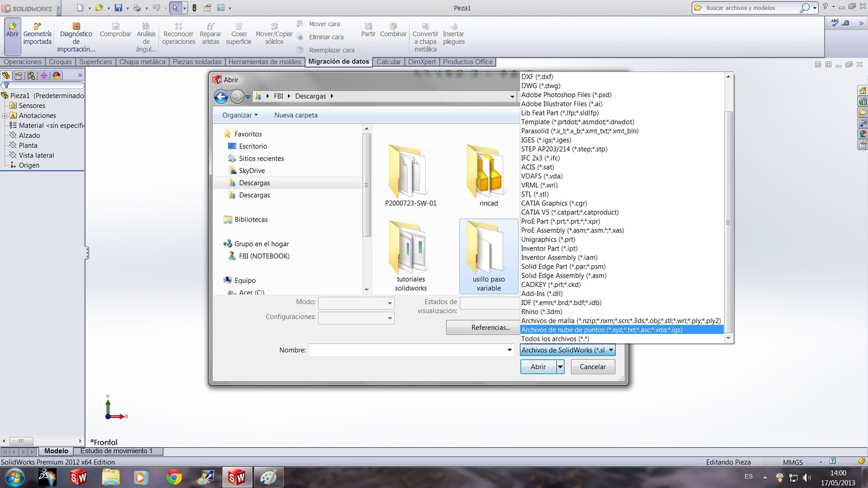Switch to Operaciones tab
868x488 pixels.
[23, 62]
